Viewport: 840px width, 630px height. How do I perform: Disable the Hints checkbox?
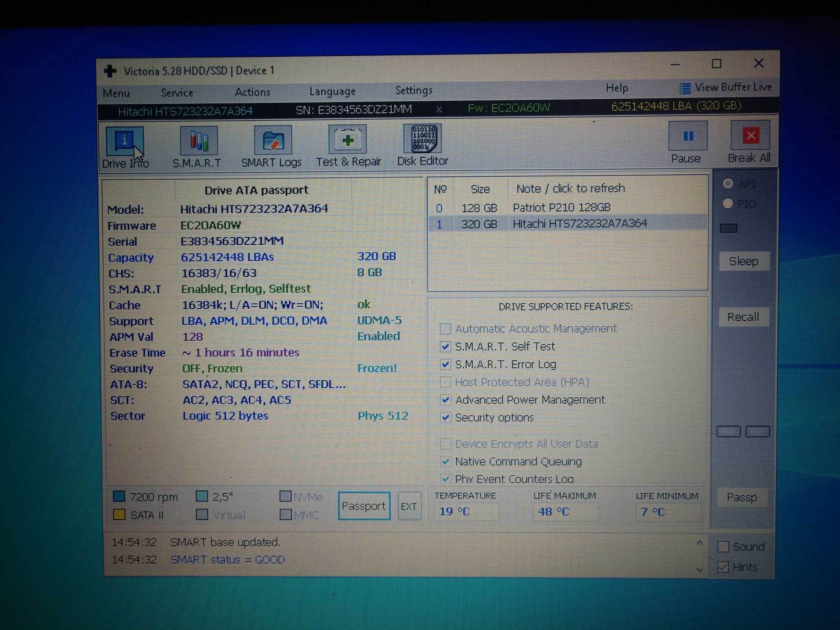click(x=723, y=567)
